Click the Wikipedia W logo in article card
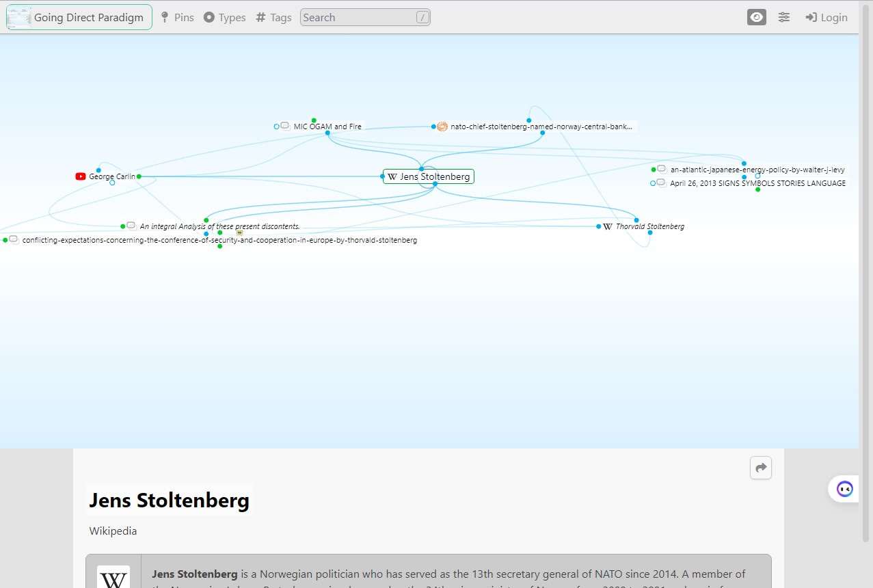Screen dimensions: 873x588 coord(113,578)
